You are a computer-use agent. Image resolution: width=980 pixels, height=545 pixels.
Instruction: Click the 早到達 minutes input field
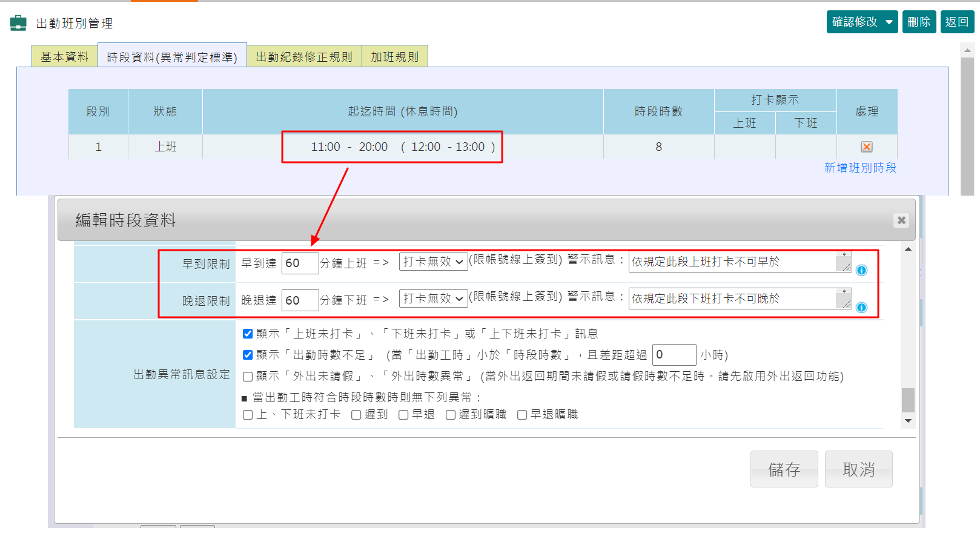point(300,263)
